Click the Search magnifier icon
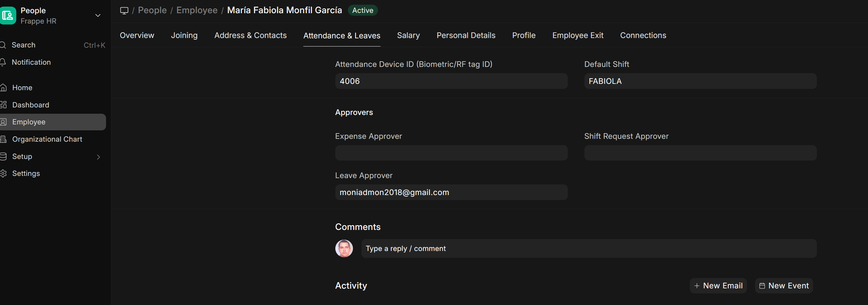Screen dimensions: 868x305 pyautogui.click(x=3, y=45)
